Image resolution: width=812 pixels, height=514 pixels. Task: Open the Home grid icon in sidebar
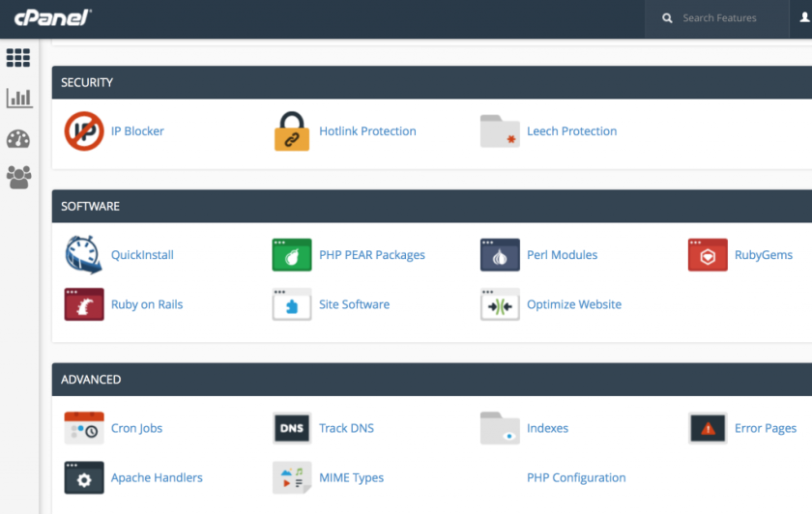click(18, 57)
